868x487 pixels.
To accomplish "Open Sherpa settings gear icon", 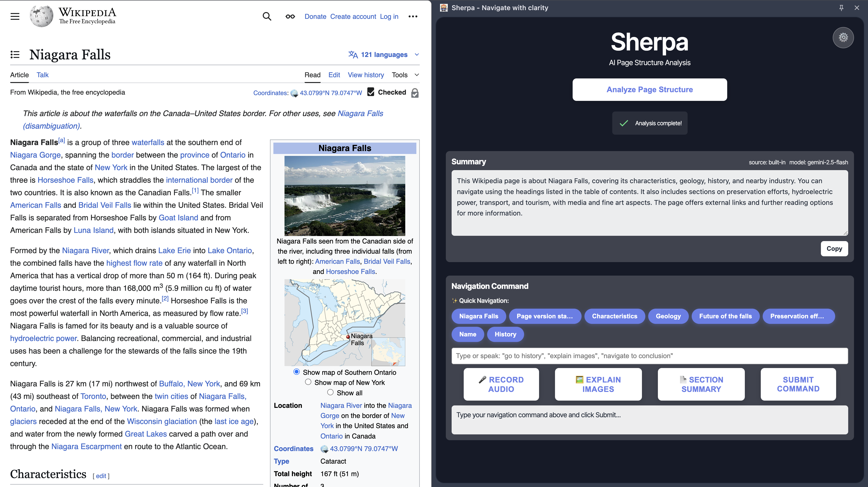I will pos(843,37).
